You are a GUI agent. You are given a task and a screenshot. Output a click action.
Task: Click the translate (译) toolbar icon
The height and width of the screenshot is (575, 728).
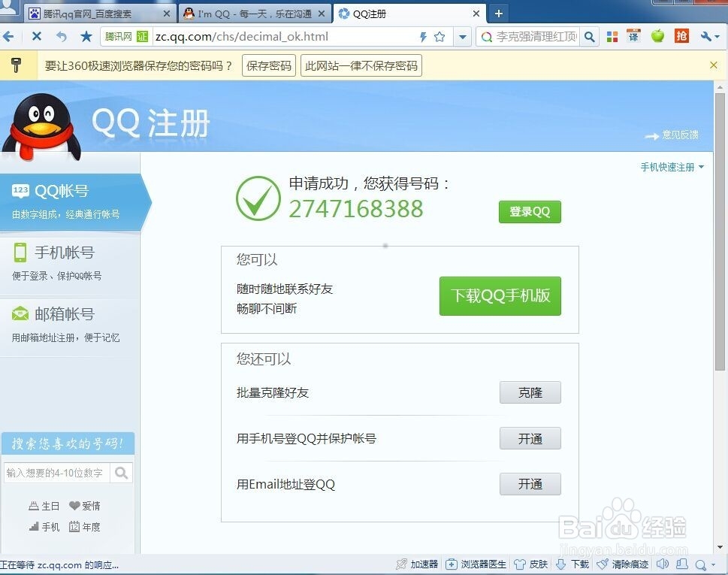pos(634,36)
